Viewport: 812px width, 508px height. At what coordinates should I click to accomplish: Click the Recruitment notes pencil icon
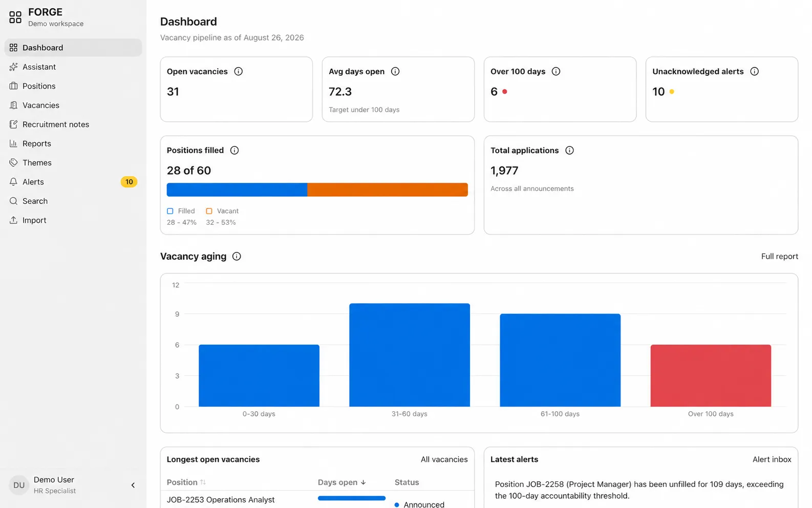click(13, 124)
